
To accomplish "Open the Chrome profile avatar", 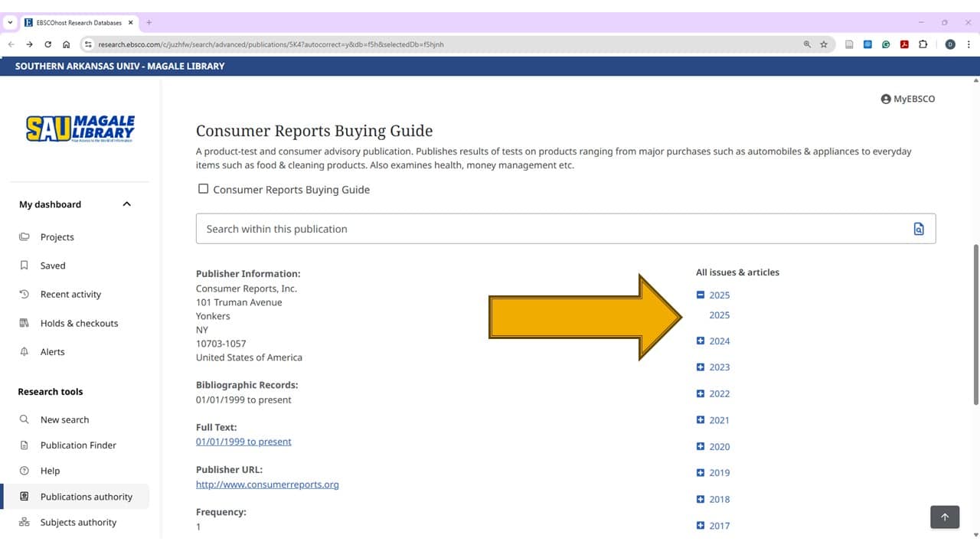I will pos(950,44).
